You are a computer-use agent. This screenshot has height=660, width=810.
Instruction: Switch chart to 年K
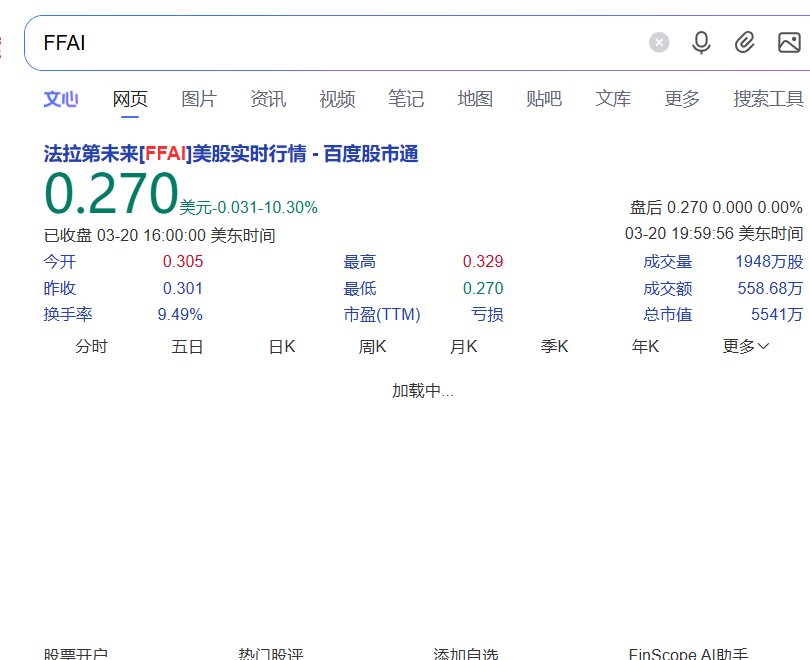click(x=645, y=346)
